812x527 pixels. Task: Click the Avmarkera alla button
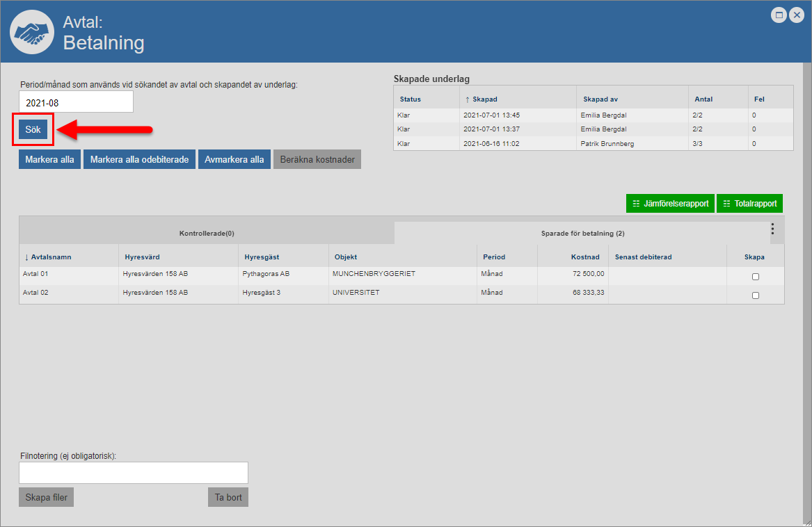tap(234, 159)
